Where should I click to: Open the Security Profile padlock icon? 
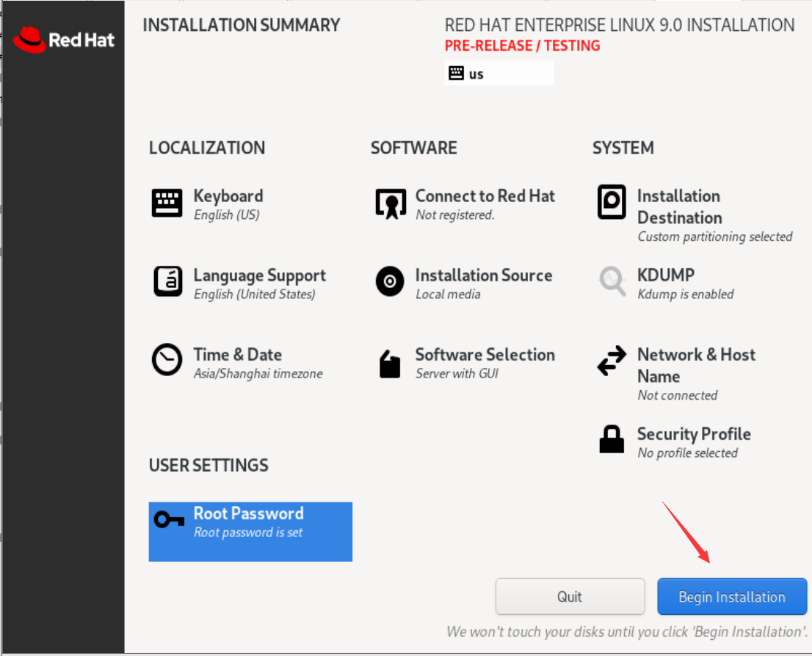tap(612, 439)
